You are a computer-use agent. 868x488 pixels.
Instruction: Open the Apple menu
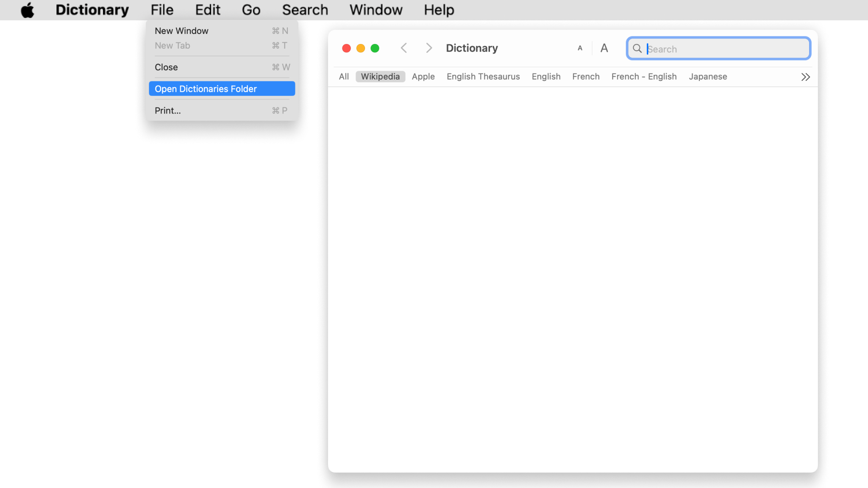point(28,9)
